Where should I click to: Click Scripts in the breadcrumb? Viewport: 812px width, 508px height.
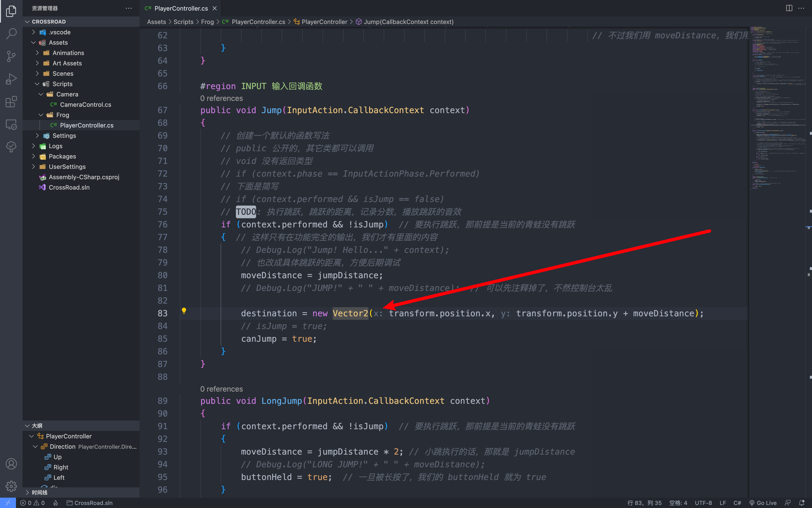183,22
